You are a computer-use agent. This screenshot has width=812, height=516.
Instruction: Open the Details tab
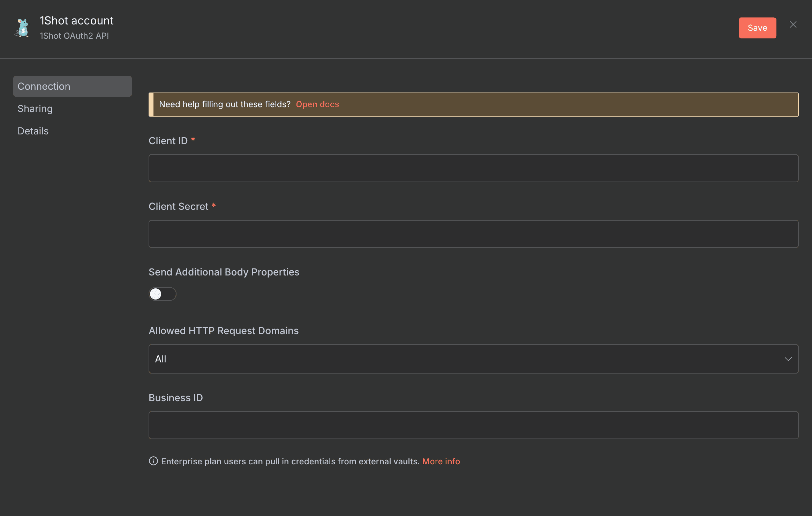tap(33, 131)
